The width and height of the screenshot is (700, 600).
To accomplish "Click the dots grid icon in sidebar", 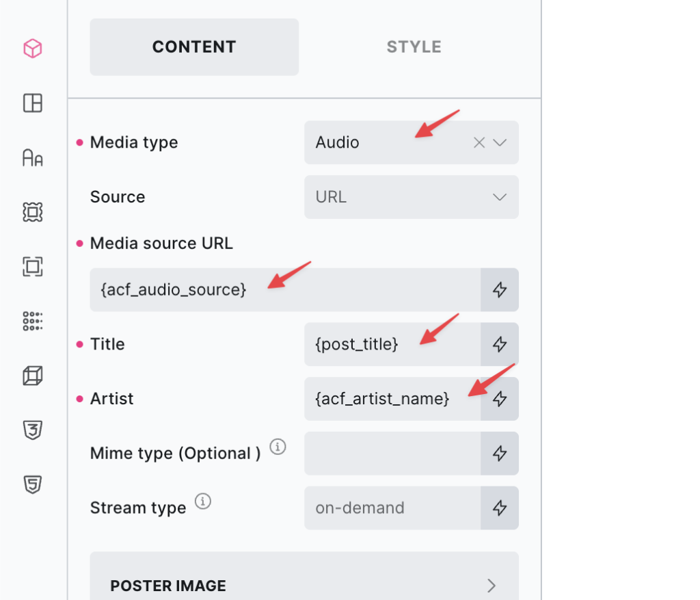I will pos(33,321).
